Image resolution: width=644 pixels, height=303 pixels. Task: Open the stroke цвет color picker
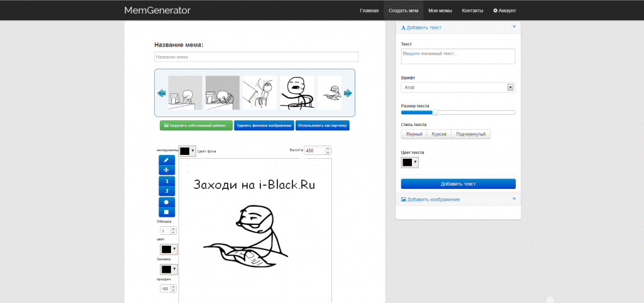pyautogui.click(x=169, y=249)
